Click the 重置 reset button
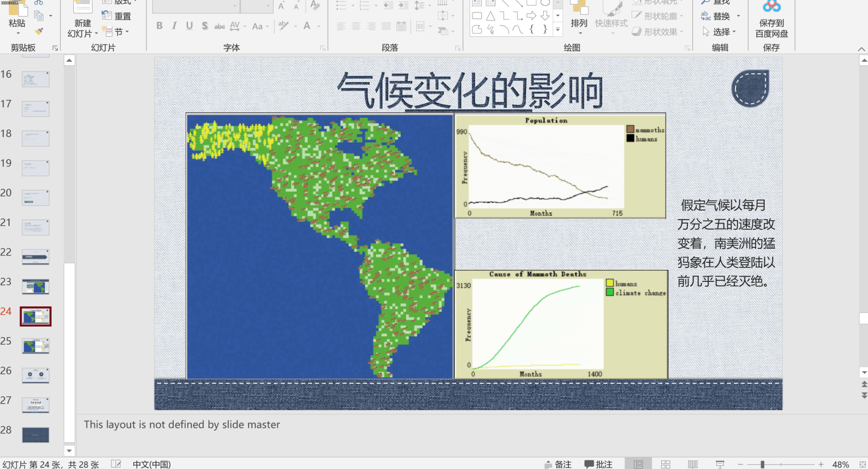868x469 pixels. click(x=117, y=16)
